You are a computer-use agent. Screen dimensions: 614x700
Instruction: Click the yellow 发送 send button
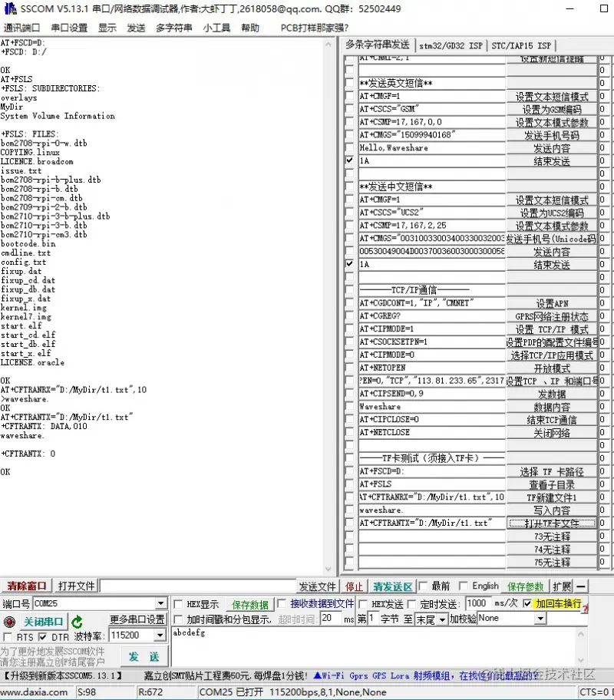click(143, 657)
